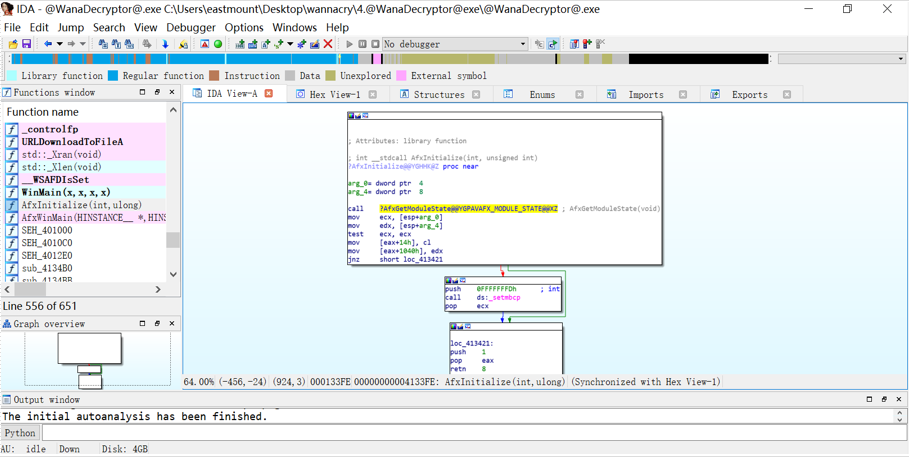This screenshot has width=909, height=457.
Task: Click the icon right of the debugger combo
Action: tap(539, 44)
